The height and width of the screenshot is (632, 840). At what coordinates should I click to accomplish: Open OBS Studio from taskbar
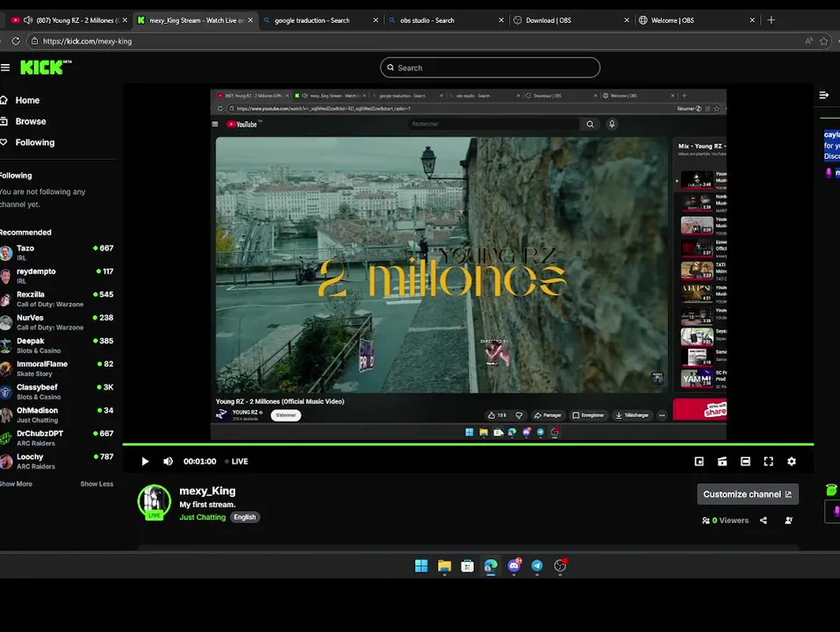(560, 565)
